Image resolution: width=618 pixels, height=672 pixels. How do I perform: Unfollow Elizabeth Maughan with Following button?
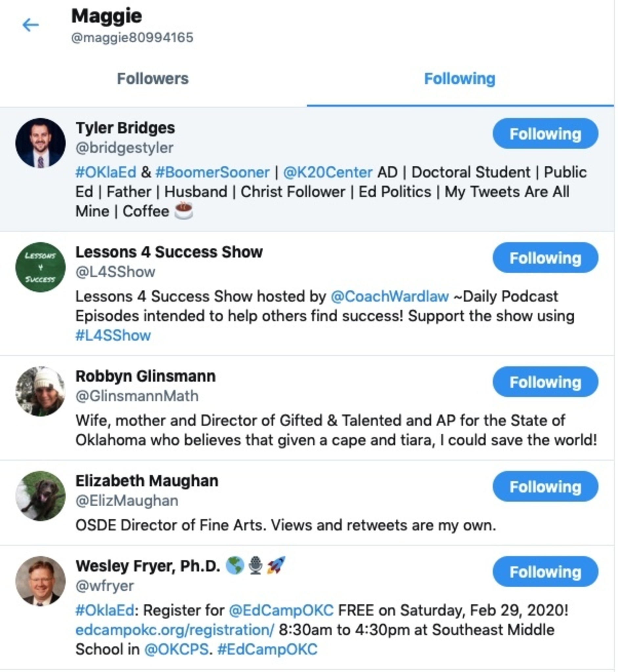point(545,487)
